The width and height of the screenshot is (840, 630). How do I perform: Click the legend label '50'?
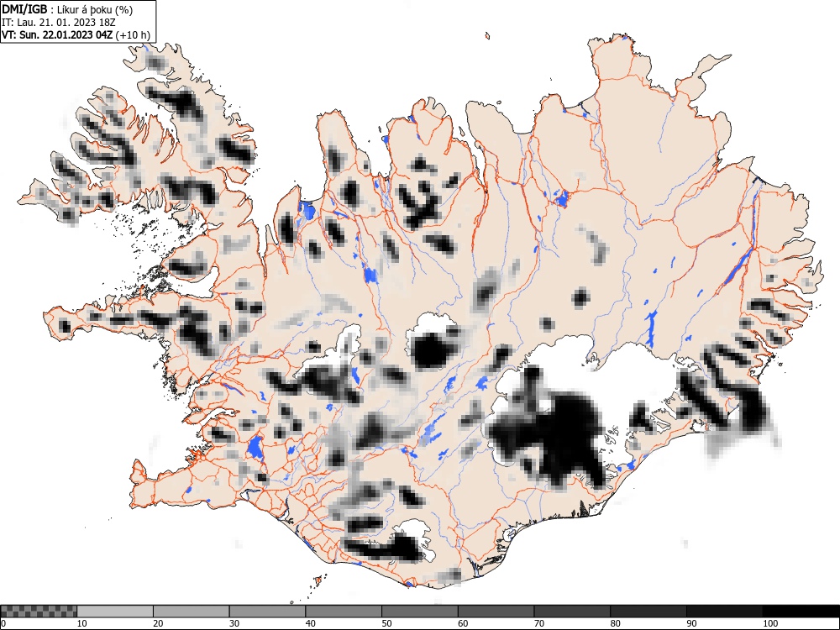pos(386,623)
